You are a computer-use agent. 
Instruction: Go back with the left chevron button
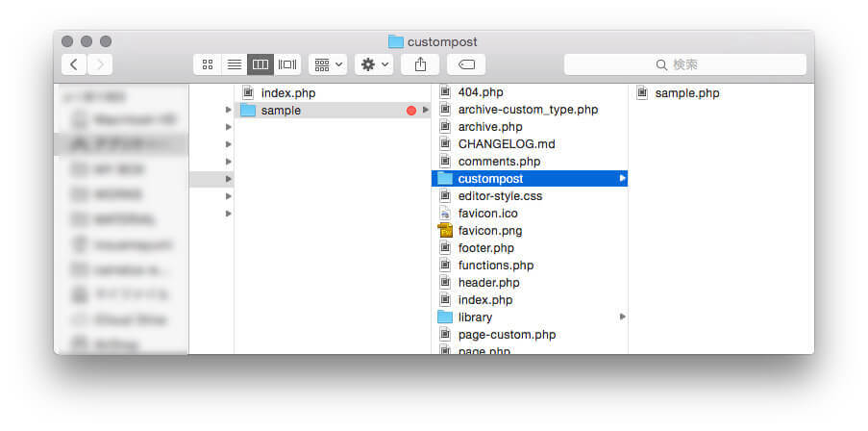pos(74,64)
